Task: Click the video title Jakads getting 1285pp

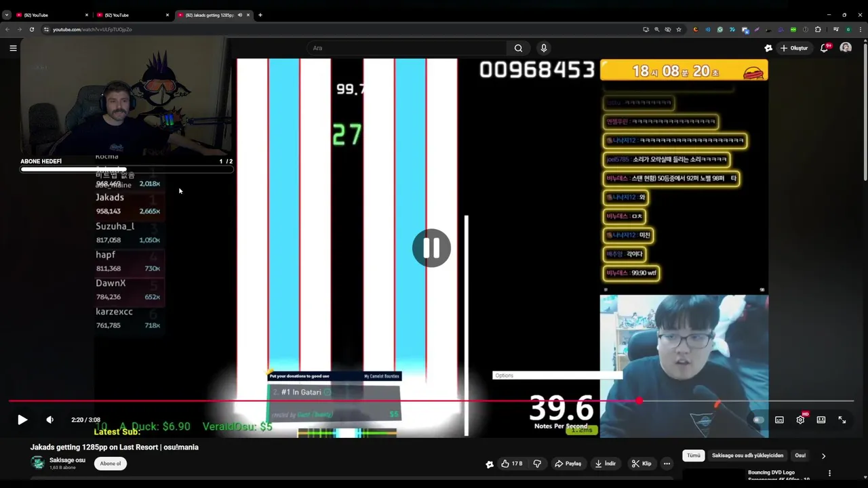Action: tap(115, 447)
